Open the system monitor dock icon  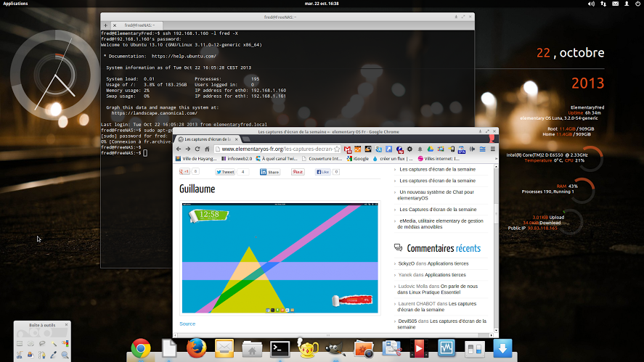(x=447, y=348)
